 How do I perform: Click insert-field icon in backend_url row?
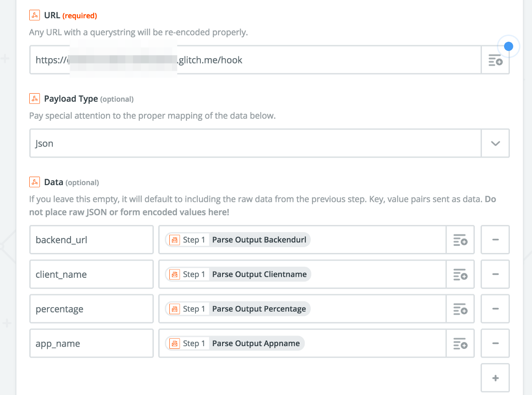pos(460,240)
